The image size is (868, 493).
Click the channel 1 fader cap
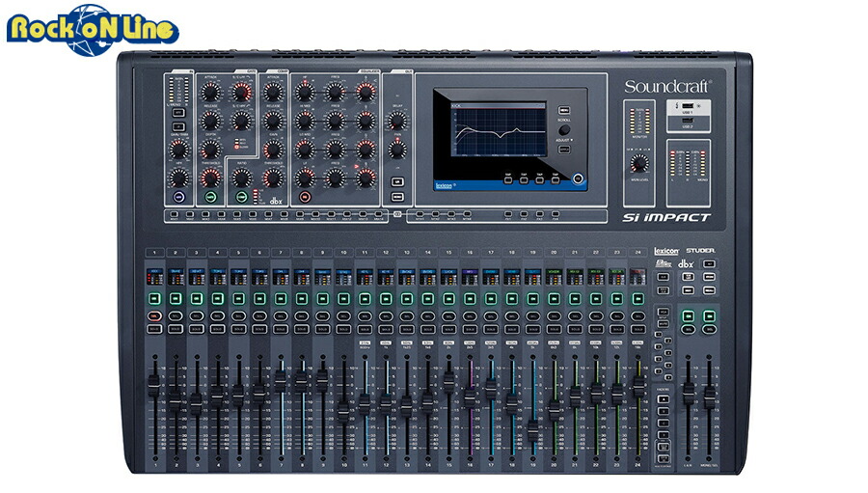click(154, 384)
